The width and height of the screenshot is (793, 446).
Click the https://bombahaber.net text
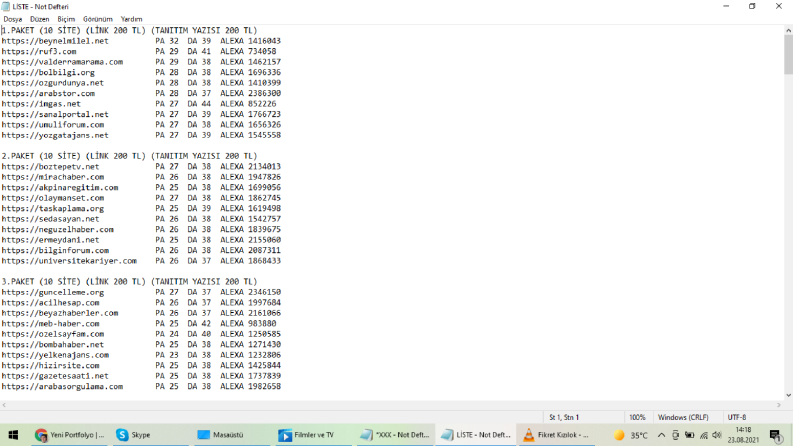tap(53, 344)
